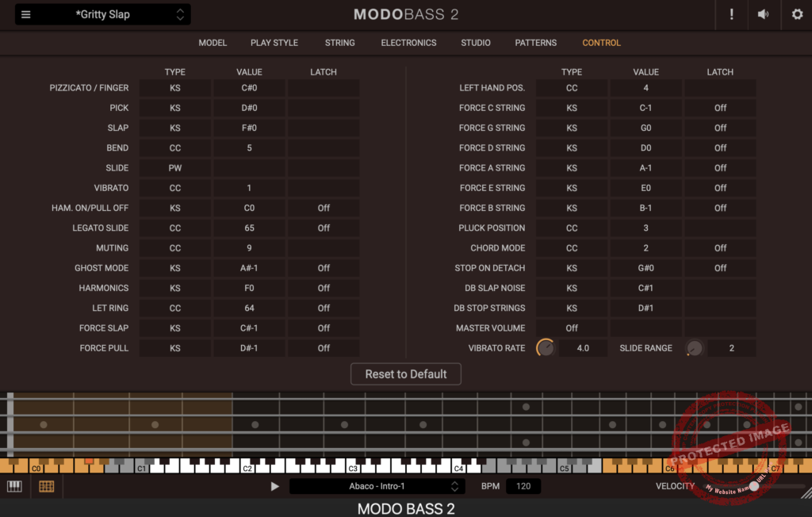Toggle GHOST MODE latch
The image size is (812, 517).
click(x=324, y=268)
